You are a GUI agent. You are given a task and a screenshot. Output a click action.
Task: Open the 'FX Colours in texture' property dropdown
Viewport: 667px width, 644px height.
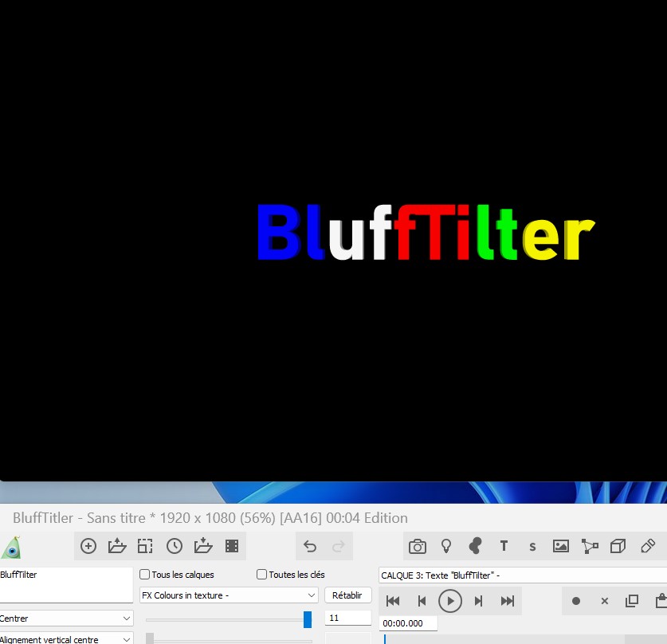229,595
